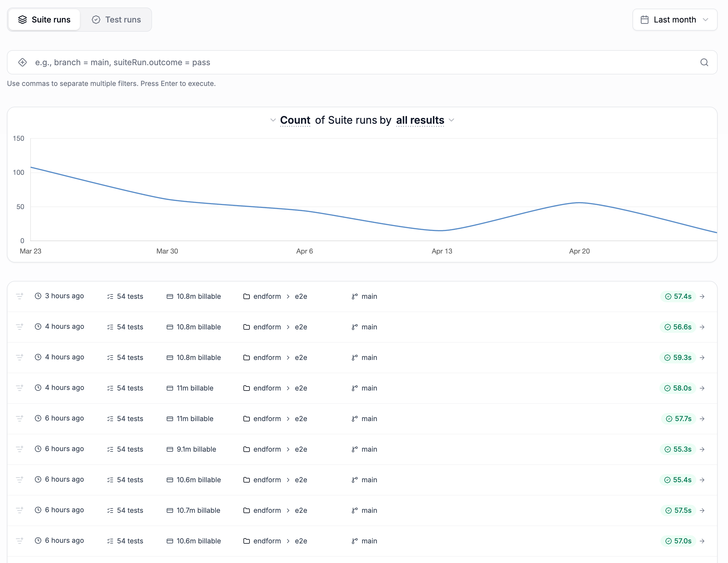This screenshot has height=563, width=728.
Task: Click the 57.7s passed duration badge
Action: pyautogui.click(x=678, y=419)
